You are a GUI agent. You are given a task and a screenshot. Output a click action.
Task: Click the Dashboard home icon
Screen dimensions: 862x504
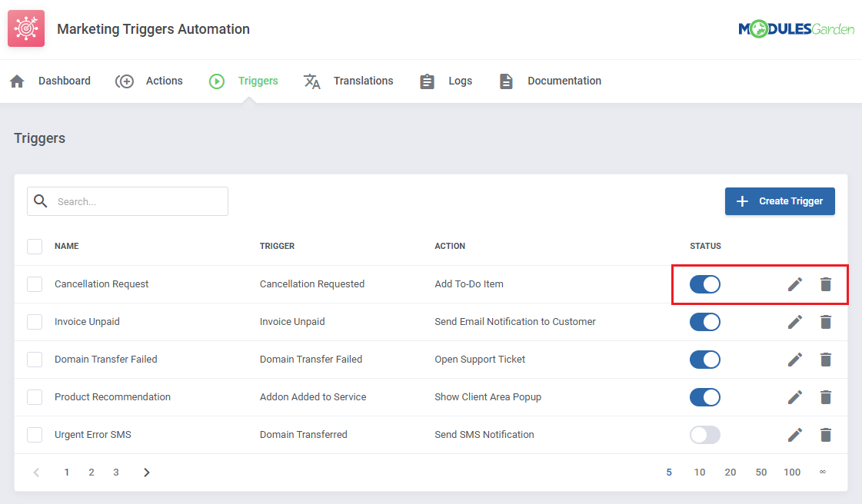coord(17,81)
